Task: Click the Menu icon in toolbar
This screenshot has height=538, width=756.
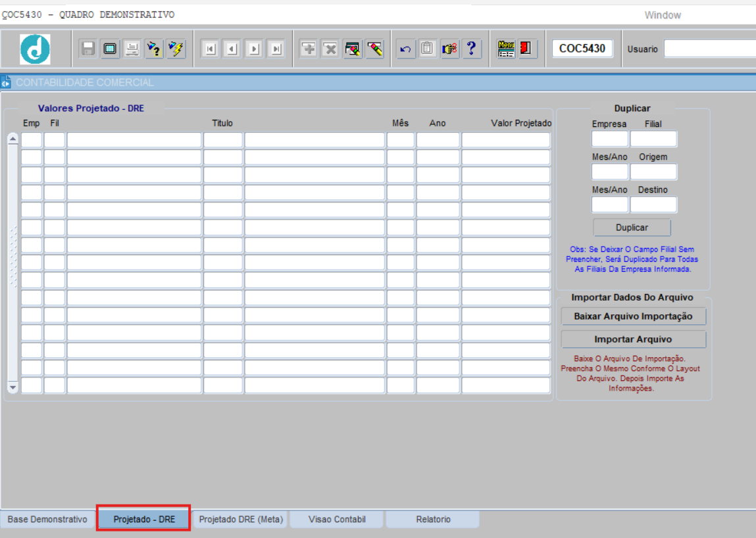Action: pos(506,49)
